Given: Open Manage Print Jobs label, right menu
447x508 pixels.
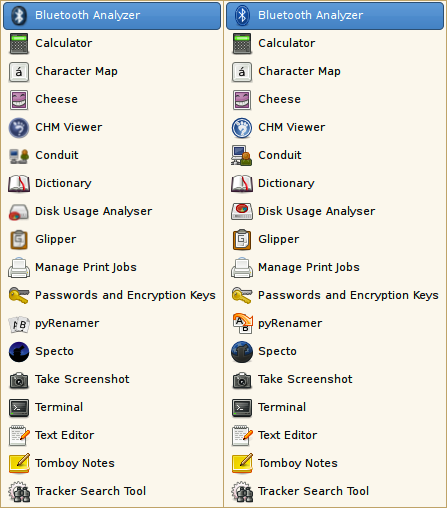Looking at the screenshot, I should pyautogui.click(x=309, y=268).
